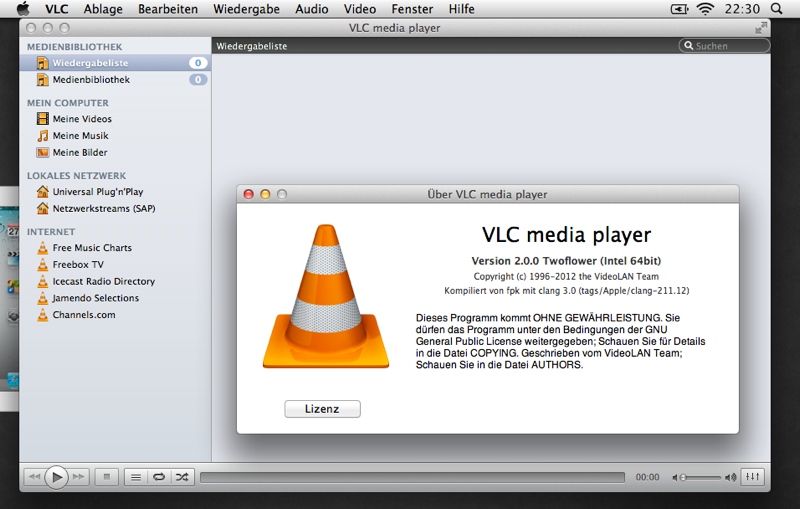The width and height of the screenshot is (800, 509).
Task: Click the Wi-Fi icon in menu bar
Action: 706,9
